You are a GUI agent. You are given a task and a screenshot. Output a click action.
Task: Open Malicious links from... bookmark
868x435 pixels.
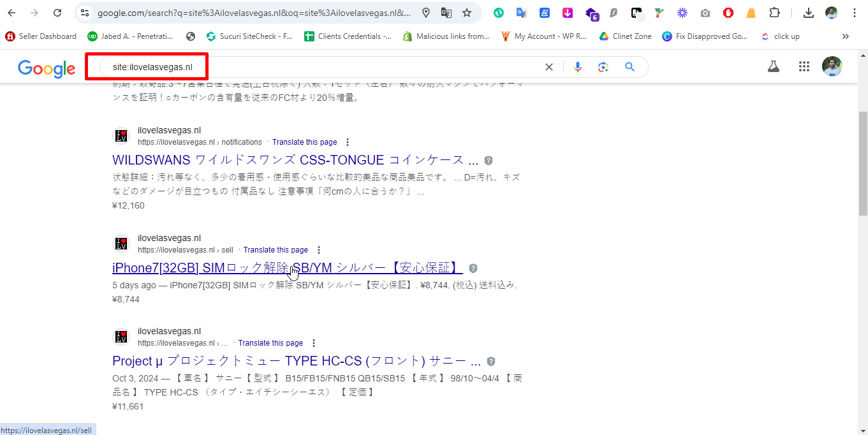pyautogui.click(x=446, y=36)
